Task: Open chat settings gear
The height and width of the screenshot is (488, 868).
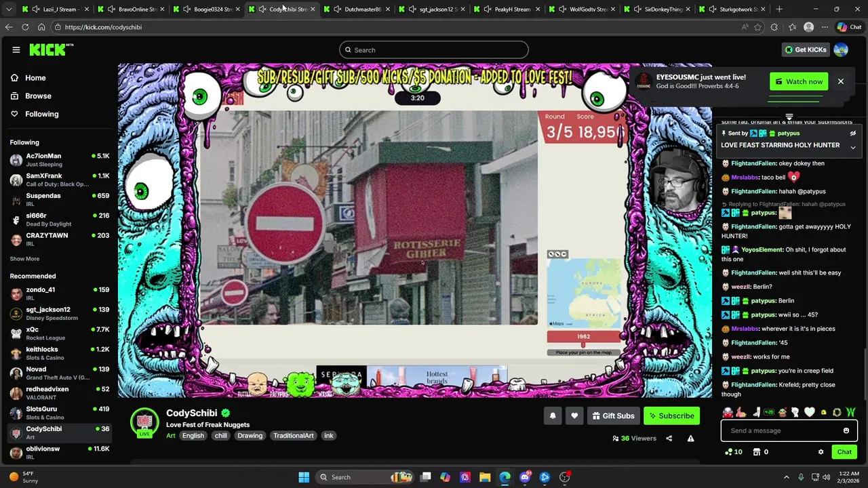Action: pos(821,452)
